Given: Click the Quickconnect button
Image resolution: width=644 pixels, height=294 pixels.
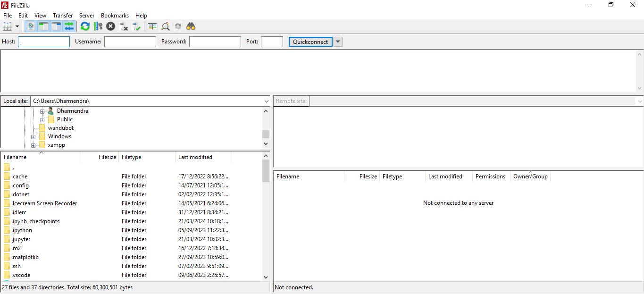Looking at the screenshot, I should tap(310, 42).
